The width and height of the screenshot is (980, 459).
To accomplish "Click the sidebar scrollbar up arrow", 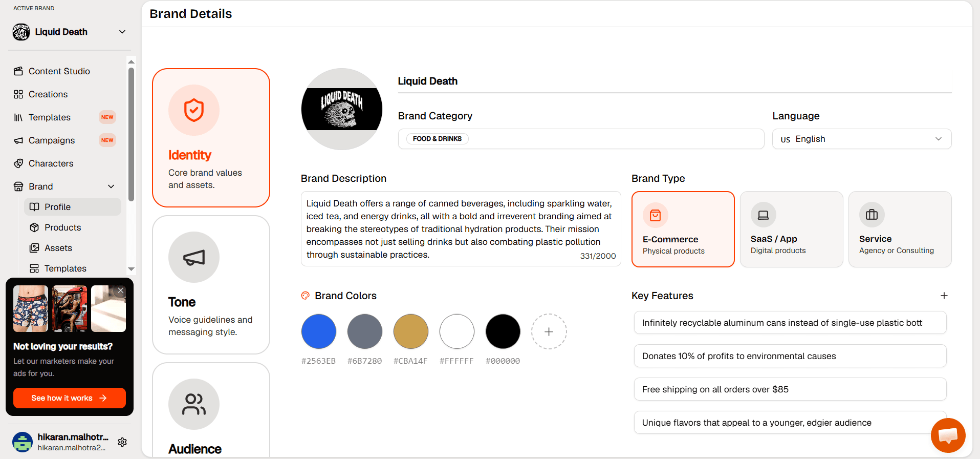I will tap(132, 61).
